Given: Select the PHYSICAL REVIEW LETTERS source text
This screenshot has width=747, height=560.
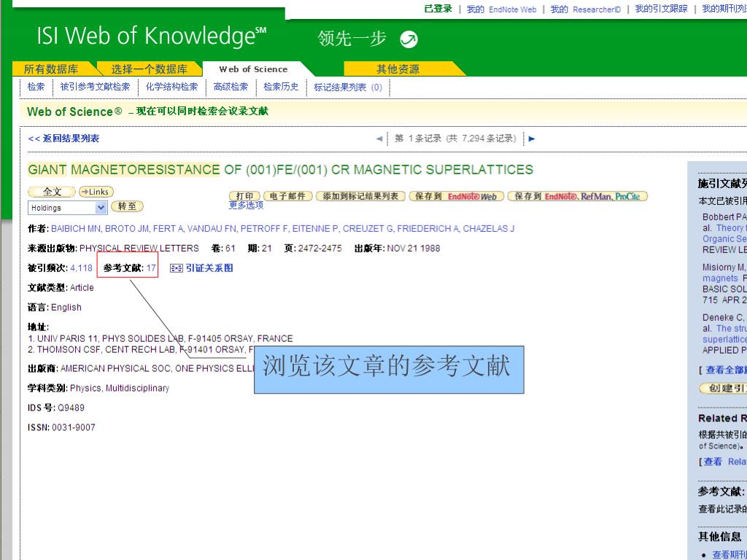Looking at the screenshot, I should 139,248.
